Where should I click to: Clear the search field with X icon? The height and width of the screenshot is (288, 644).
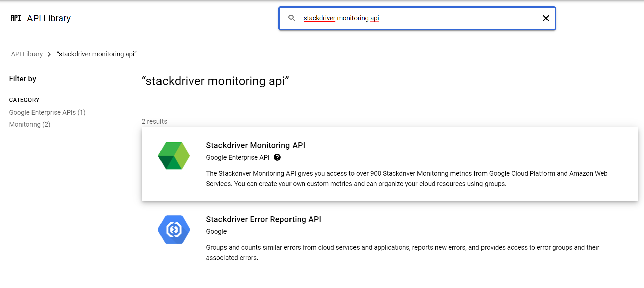pos(546,18)
